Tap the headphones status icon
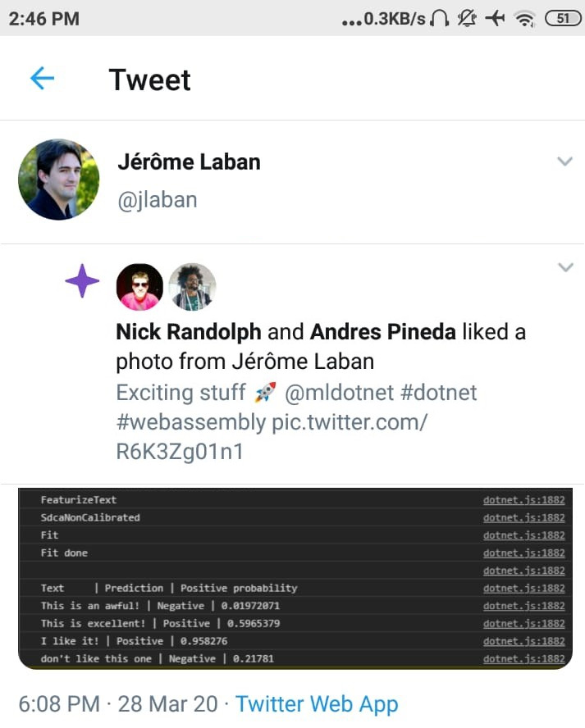This screenshot has height=728, width=585. 440,18
